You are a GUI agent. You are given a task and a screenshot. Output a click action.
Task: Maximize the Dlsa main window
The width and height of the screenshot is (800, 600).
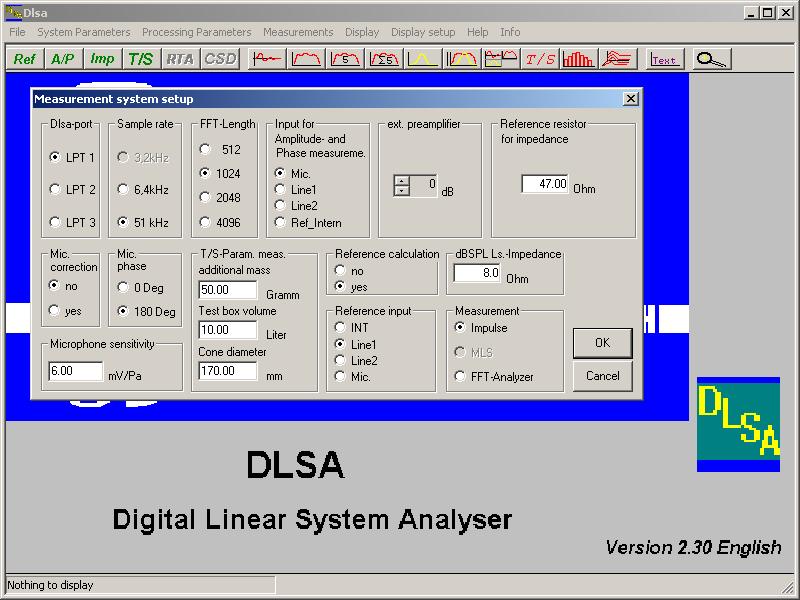tap(767, 13)
